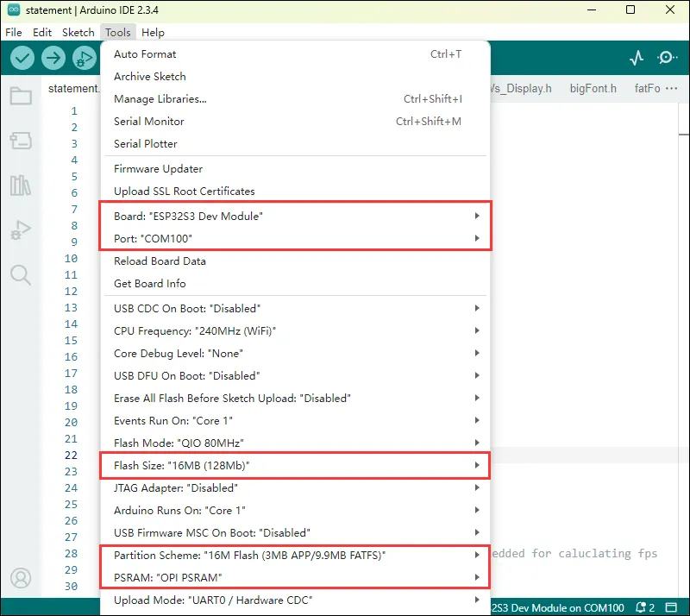
Task: Open the Search sidebar icon
Action: tap(21, 275)
